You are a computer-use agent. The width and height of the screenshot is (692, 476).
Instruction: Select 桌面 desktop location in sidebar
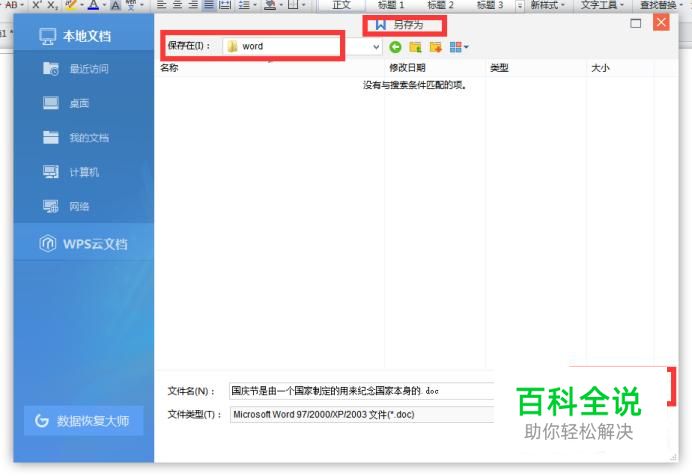point(66,103)
